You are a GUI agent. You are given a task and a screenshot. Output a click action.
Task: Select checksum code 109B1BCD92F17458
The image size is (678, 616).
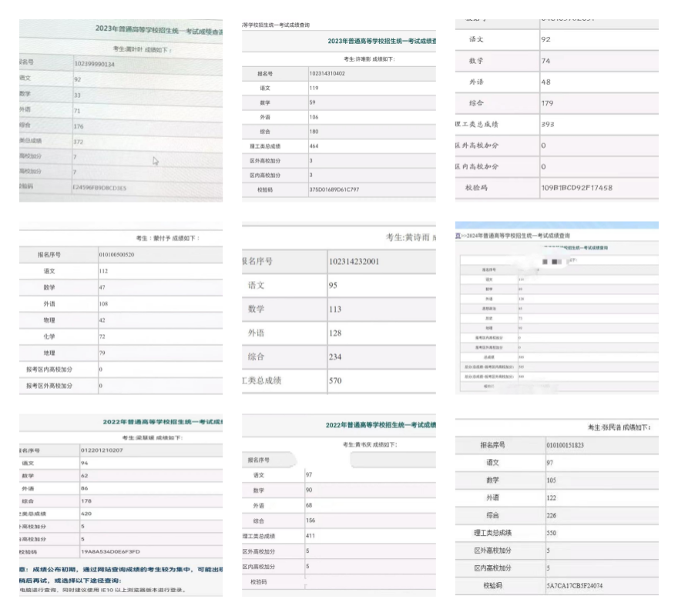tap(577, 188)
